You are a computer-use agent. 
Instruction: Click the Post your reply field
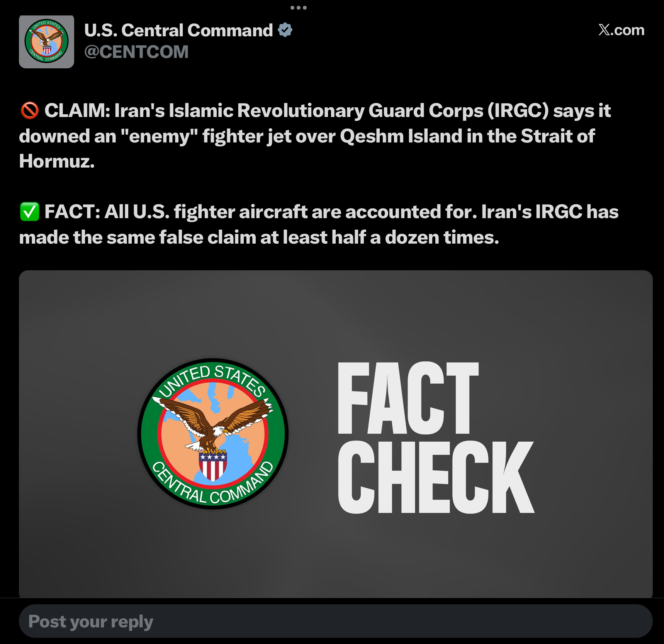pos(335,621)
